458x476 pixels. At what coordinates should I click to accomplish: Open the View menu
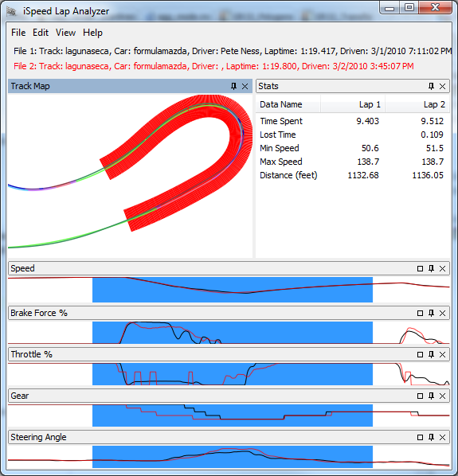(x=65, y=33)
